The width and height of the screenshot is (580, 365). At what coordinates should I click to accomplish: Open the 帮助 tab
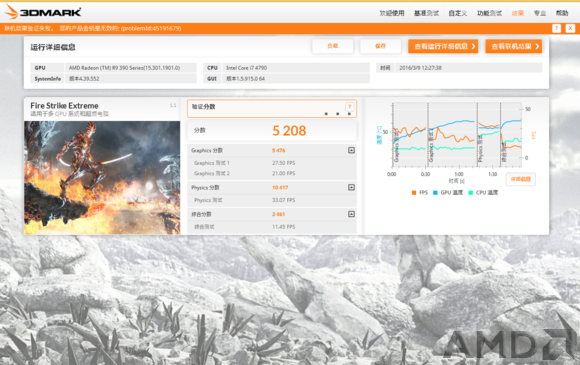pos(562,13)
